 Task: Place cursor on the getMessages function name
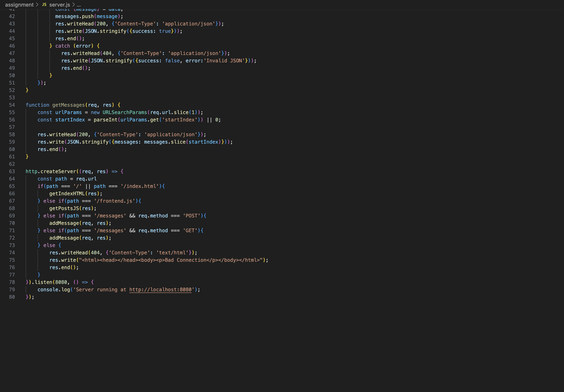pos(68,105)
